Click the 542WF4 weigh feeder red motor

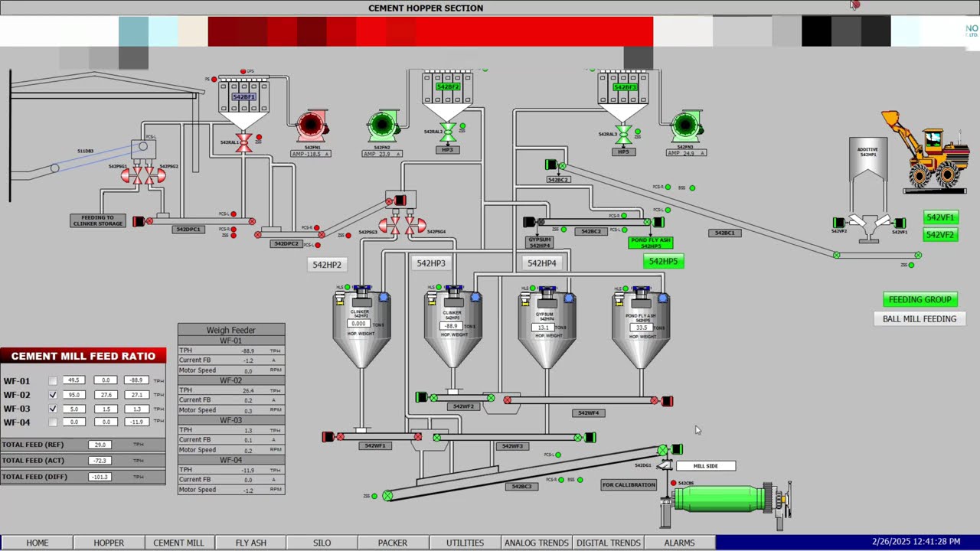pyautogui.click(x=667, y=401)
